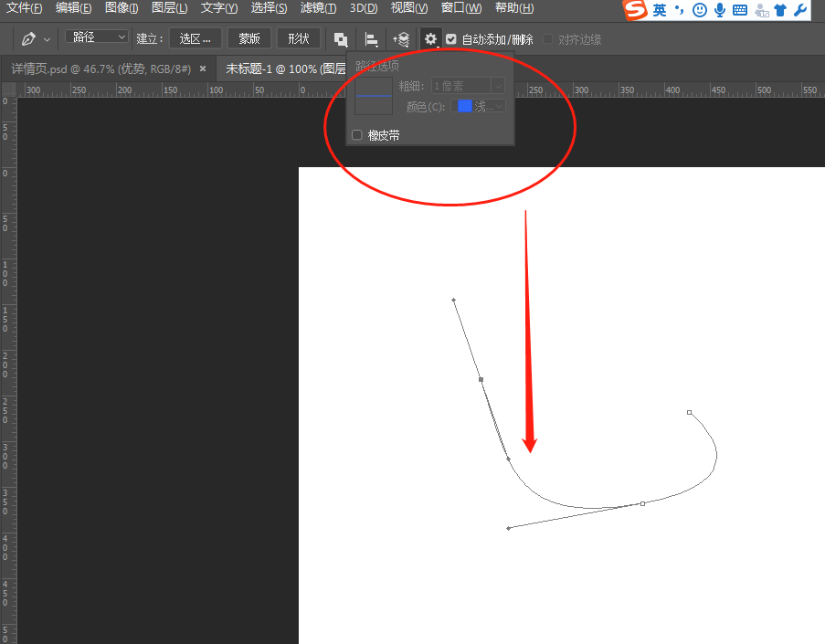The width and height of the screenshot is (825, 644).
Task: Open the Sogou soft keyboard icon
Action: coord(740,11)
